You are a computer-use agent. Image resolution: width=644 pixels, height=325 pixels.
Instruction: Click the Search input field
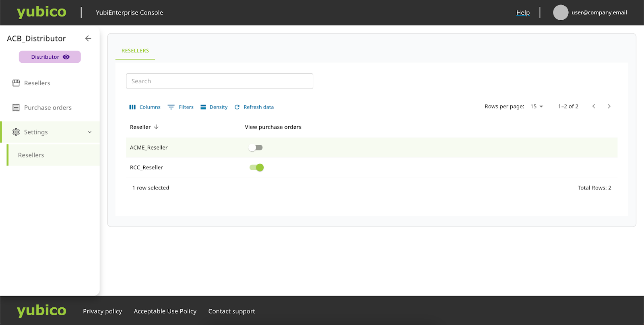click(x=219, y=81)
